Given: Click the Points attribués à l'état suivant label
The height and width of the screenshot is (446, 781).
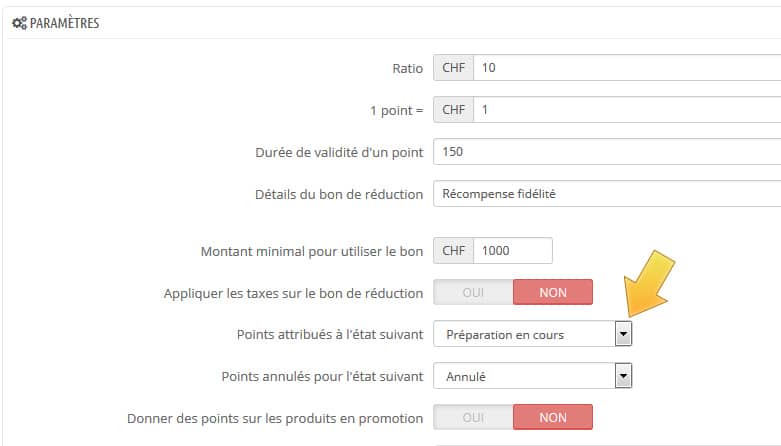Looking at the screenshot, I should coord(330,334).
